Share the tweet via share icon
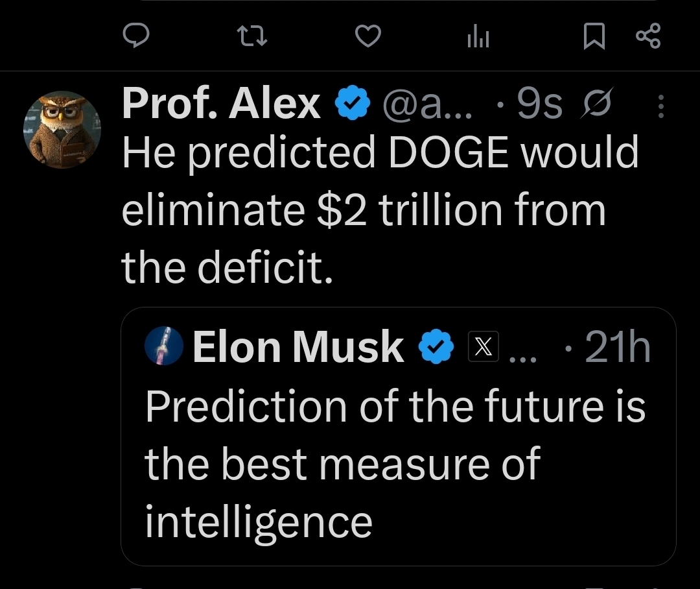This screenshot has height=589, width=700. pos(648,36)
